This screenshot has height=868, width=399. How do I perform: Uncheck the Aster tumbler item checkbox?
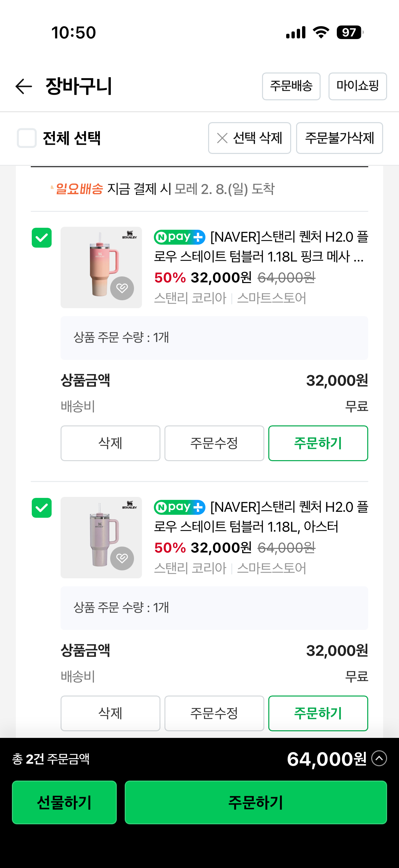pyautogui.click(x=42, y=508)
